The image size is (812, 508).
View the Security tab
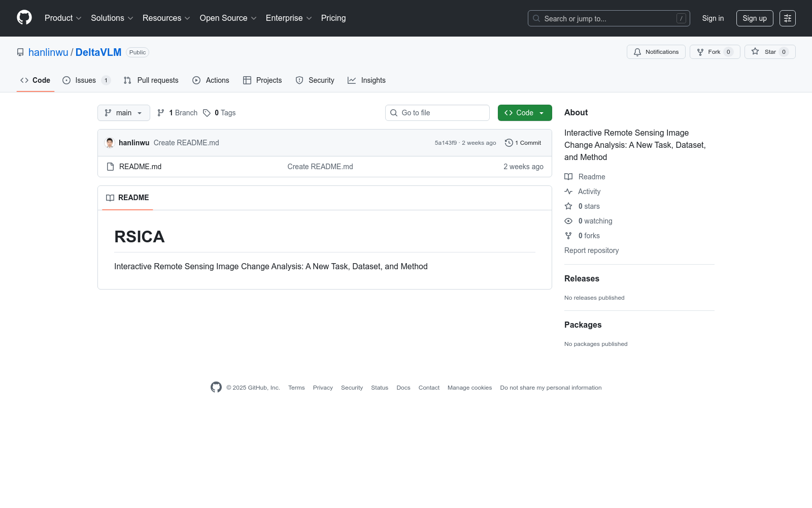[x=315, y=80]
